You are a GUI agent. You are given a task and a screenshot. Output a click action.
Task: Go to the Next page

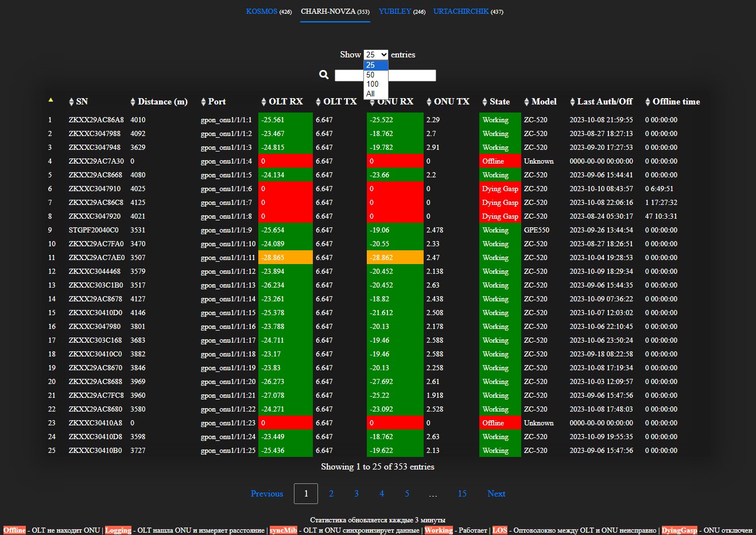[x=496, y=494]
